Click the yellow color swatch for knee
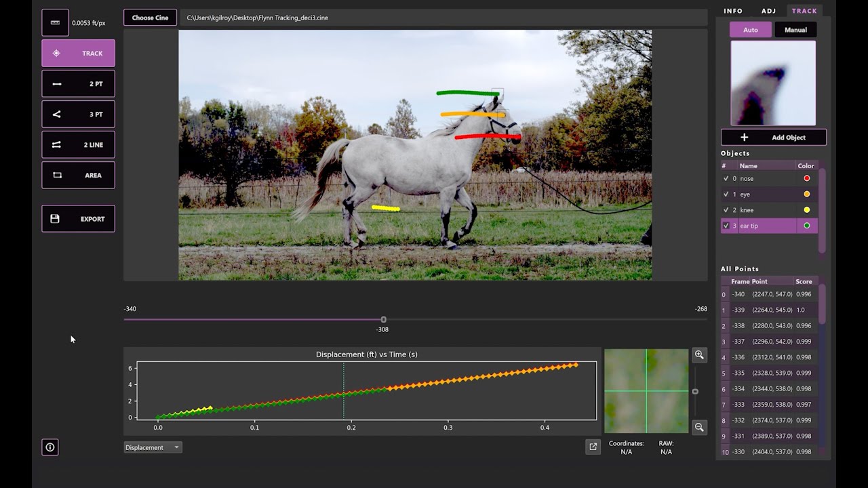This screenshot has height=488, width=868. coord(806,209)
